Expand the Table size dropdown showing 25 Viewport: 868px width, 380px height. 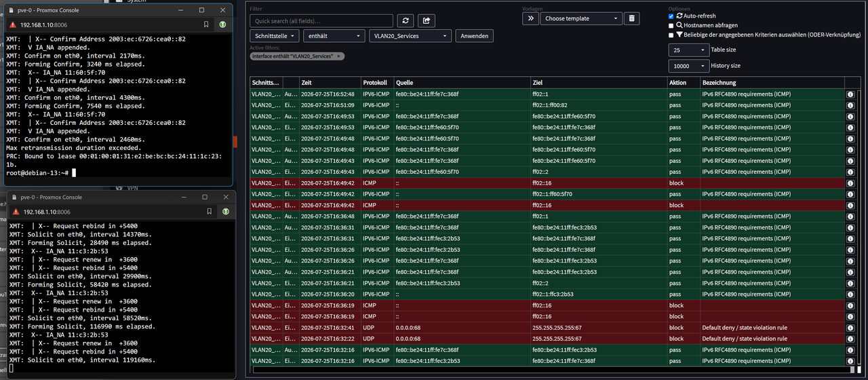coord(688,50)
